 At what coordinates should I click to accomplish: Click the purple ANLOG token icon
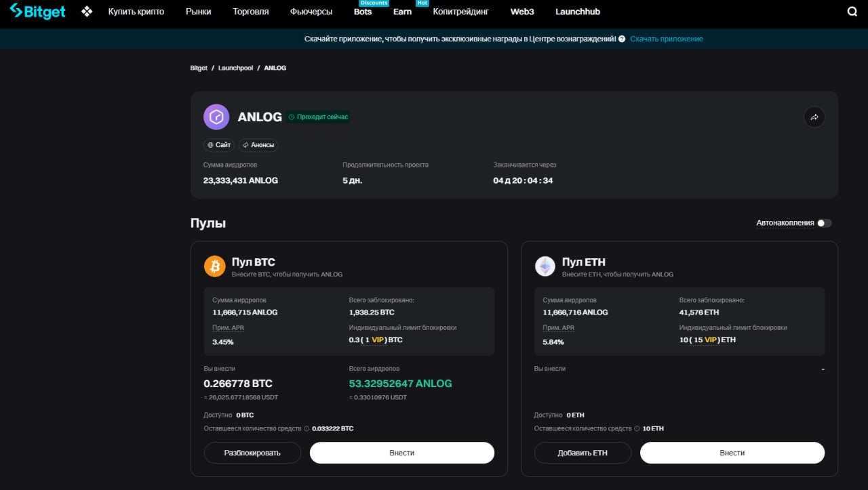[x=216, y=117]
